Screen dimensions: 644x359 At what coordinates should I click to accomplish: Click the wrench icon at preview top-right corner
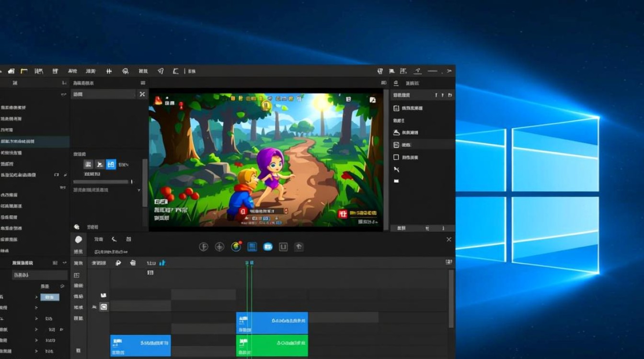click(372, 100)
